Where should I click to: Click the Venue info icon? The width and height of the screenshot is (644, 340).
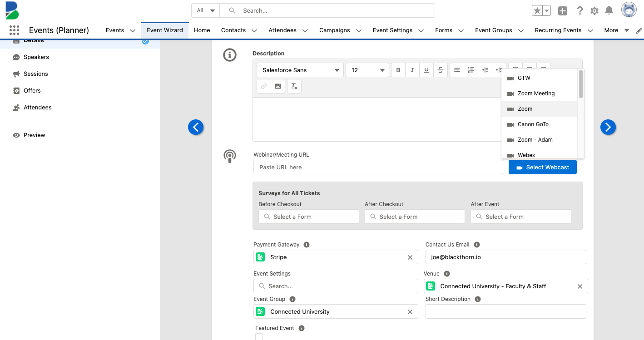(447, 274)
